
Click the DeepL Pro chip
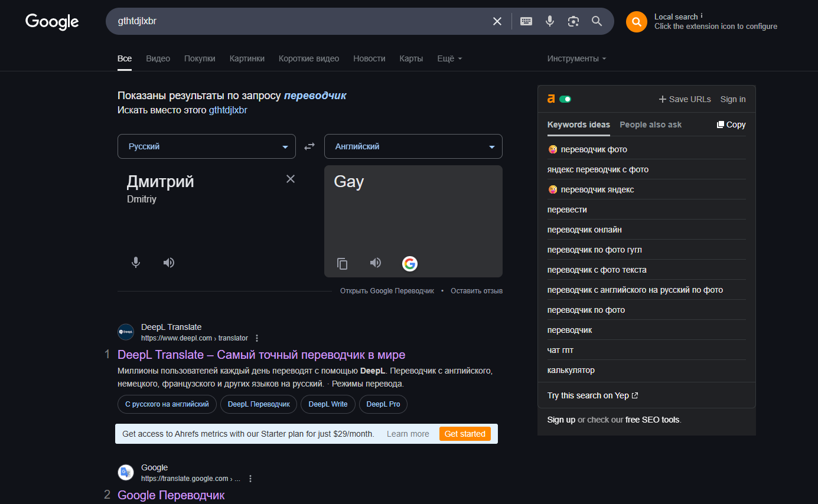pyautogui.click(x=383, y=404)
